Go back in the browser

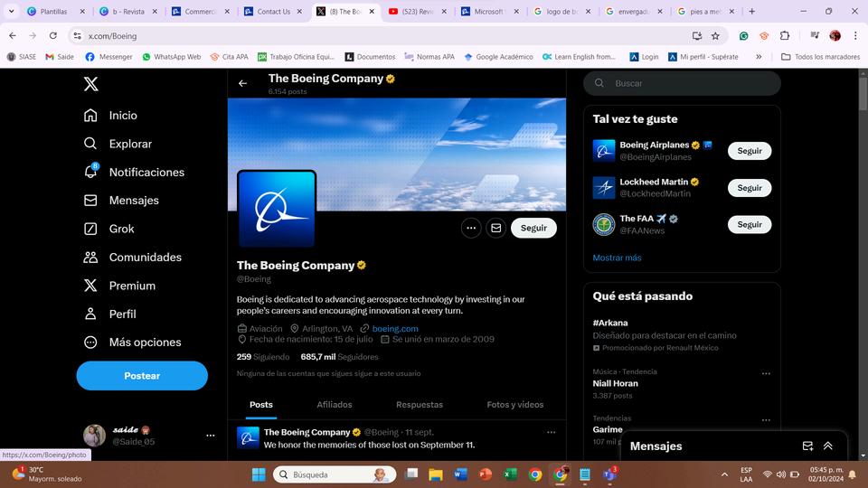click(x=13, y=36)
